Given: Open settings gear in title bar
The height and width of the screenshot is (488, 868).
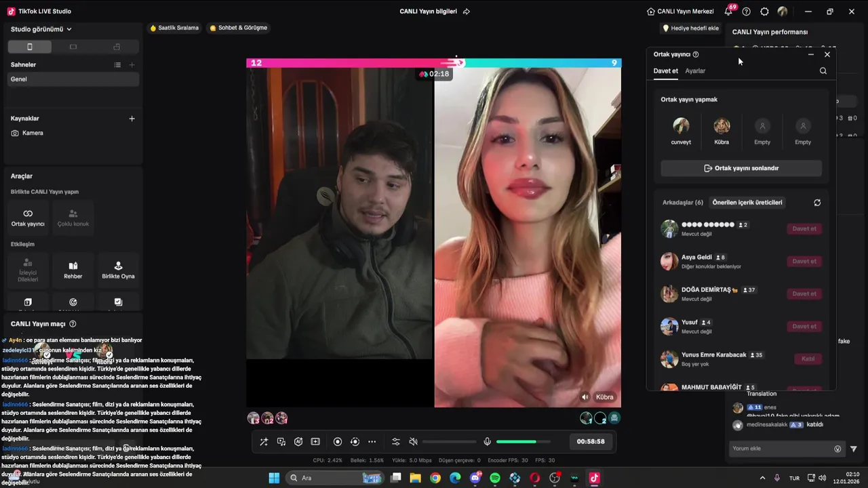Looking at the screenshot, I should (764, 12).
